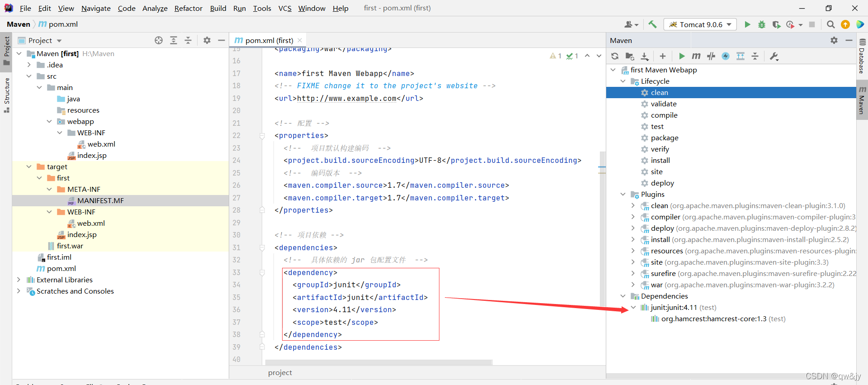Click the orange IDE update arrow icon
The height and width of the screenshot is (385, 868).
(845, 24)
